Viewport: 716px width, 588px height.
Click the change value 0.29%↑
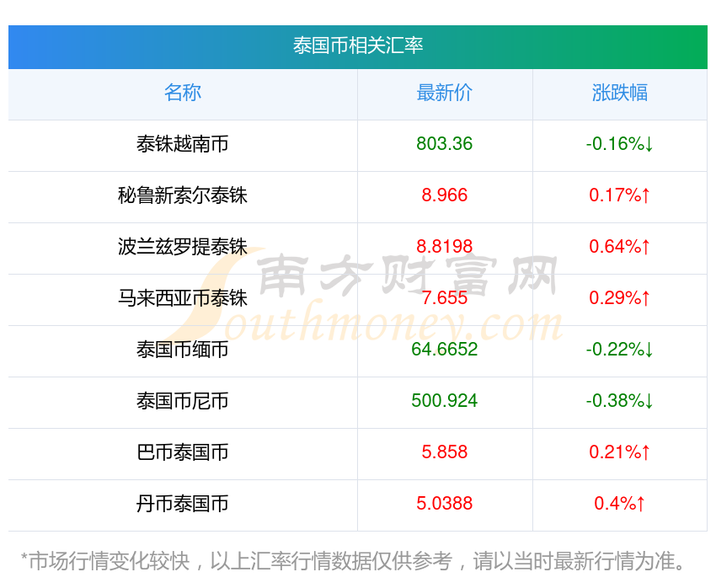(x=620, y=298)
